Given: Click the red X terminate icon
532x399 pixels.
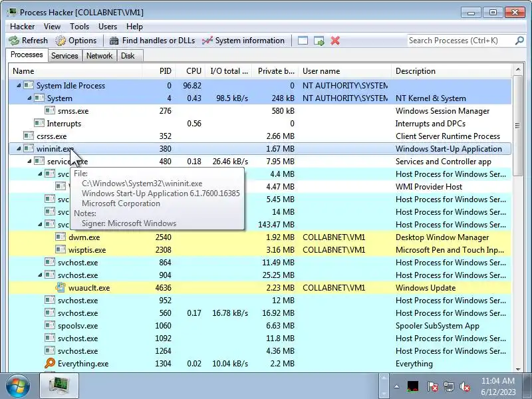Looking at the screenshot, I should [x=335, y=41].
